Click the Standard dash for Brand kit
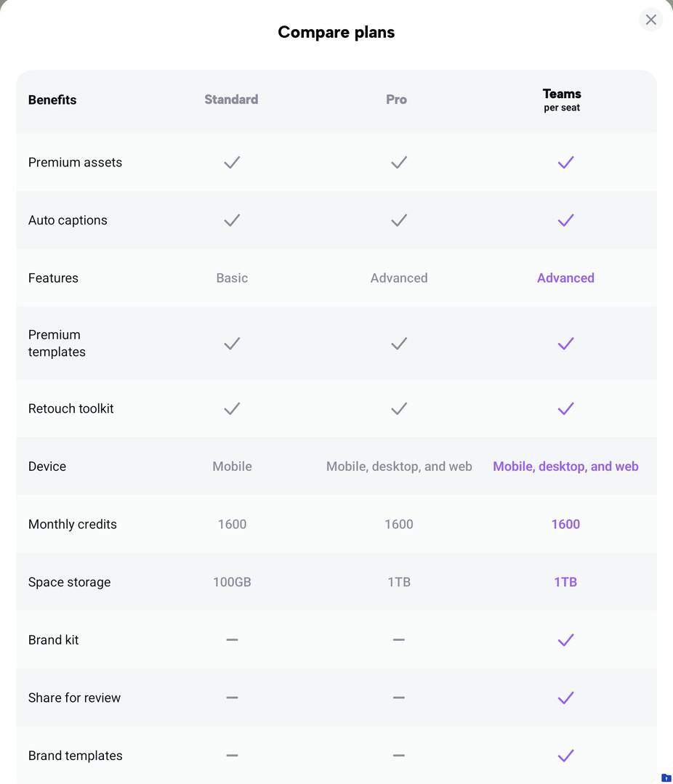The width and height of the screenshot is (673, 784). (x=232, y=640)
